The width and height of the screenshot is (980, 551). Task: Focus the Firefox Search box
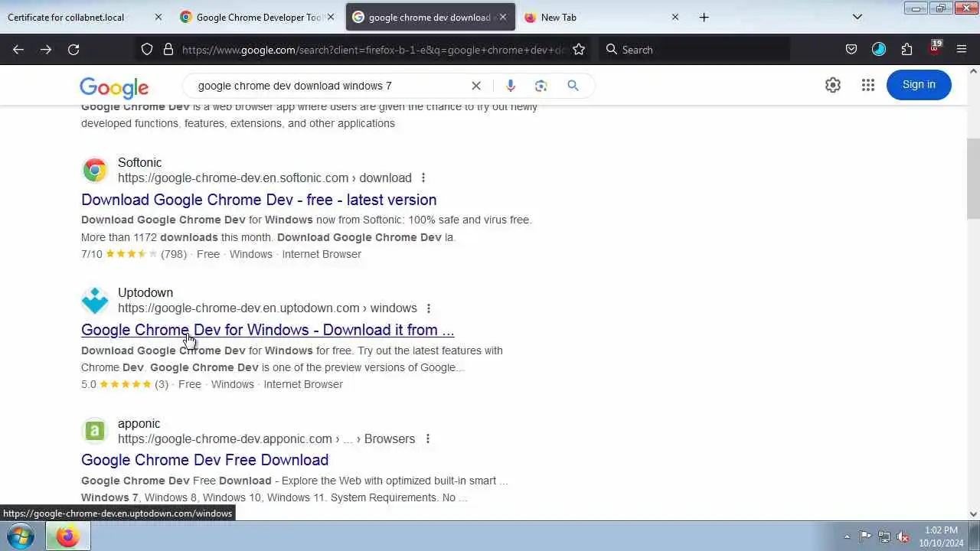(694, 50)
